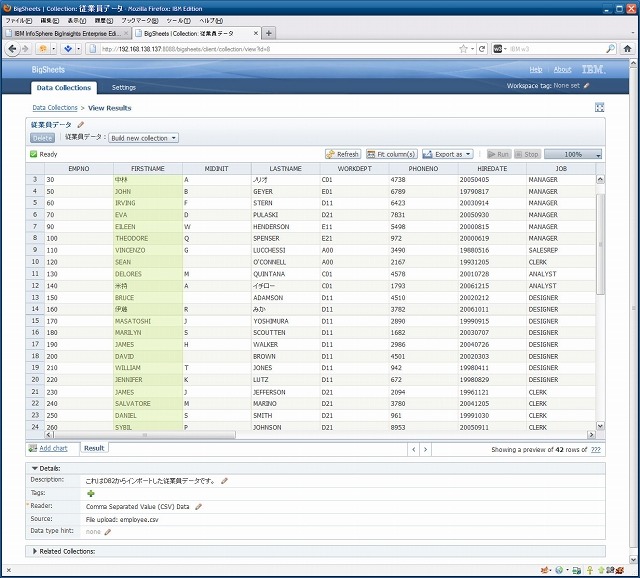Edit the collection name pencil icon
640x578 pixels.
point(81,124)
